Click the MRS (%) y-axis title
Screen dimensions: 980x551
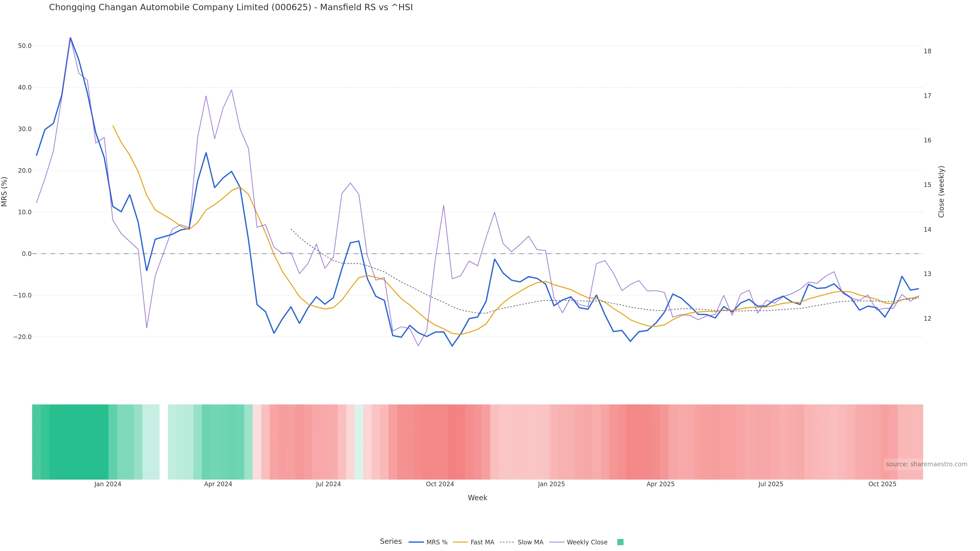[x=5, y=191]
